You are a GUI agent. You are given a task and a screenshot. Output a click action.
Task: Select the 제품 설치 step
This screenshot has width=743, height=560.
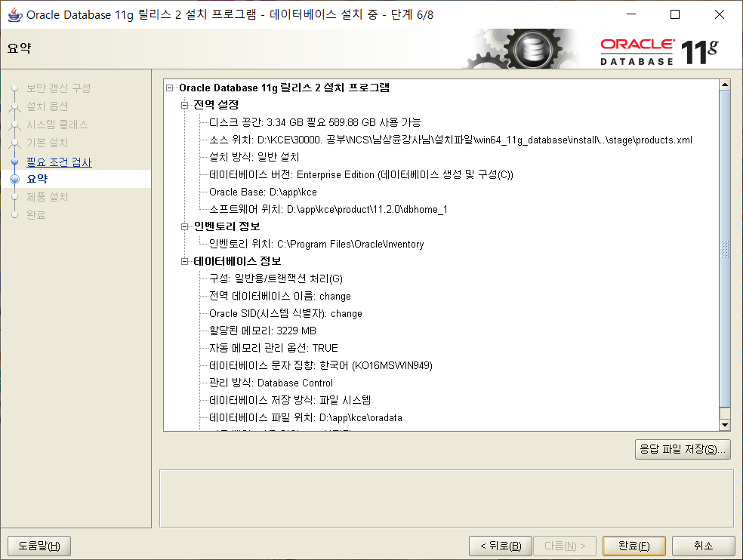tap(48, 197)
